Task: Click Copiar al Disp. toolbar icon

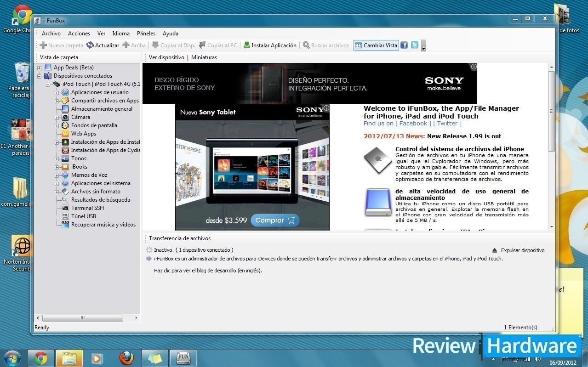Action: [x=155, y=45]
